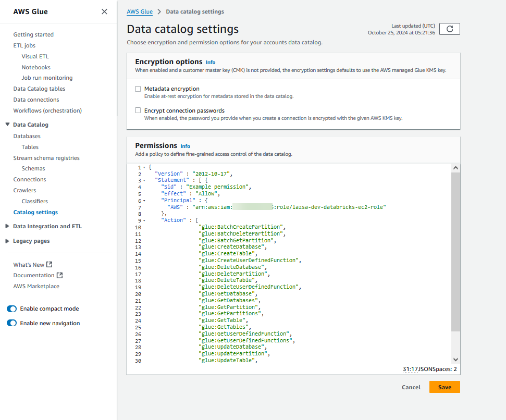Open Tables under Databases
The width and height of the screenshot is (506, 420).
30,147
